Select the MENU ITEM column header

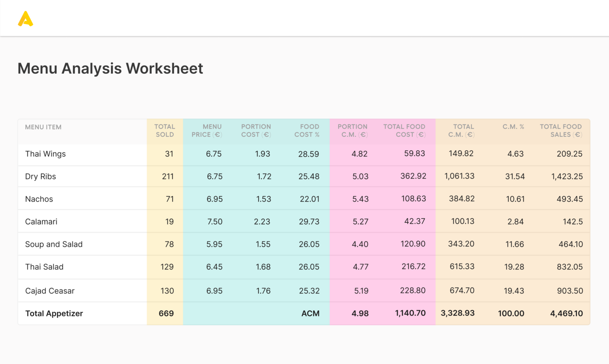[x=43, y=127]
